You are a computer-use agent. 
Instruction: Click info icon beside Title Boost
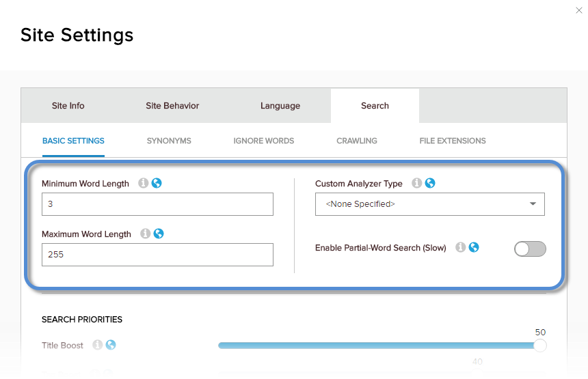pyautogui.click(x=98, y=345)
